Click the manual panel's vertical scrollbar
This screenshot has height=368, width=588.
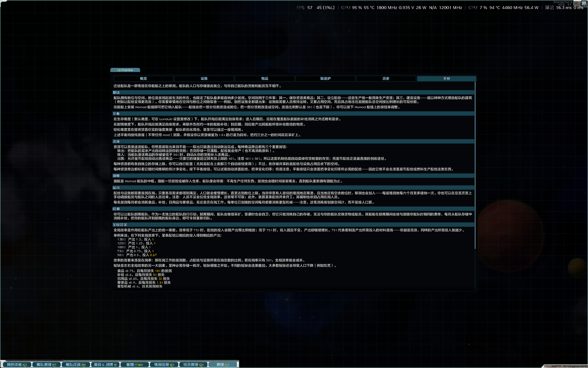(475, 166)
